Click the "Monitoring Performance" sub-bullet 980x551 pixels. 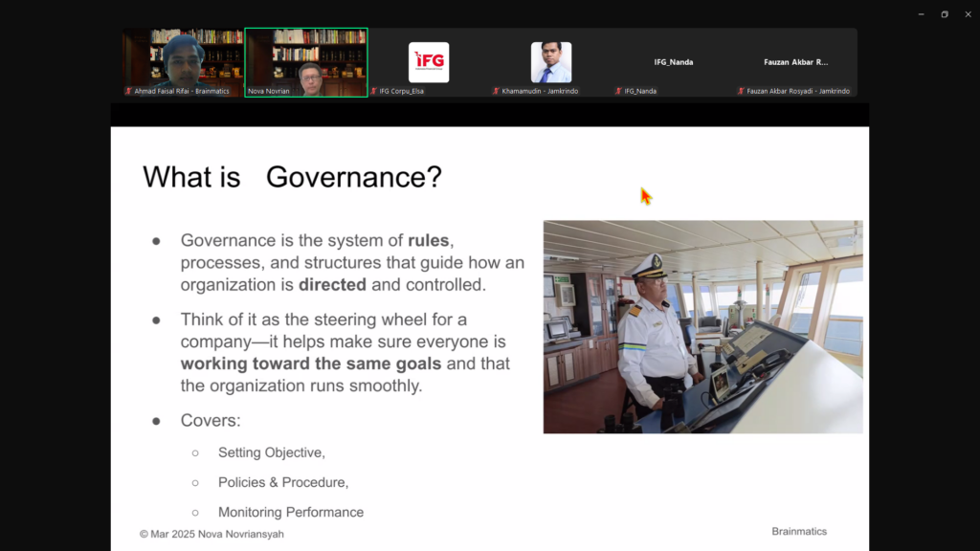pos(291,512)
